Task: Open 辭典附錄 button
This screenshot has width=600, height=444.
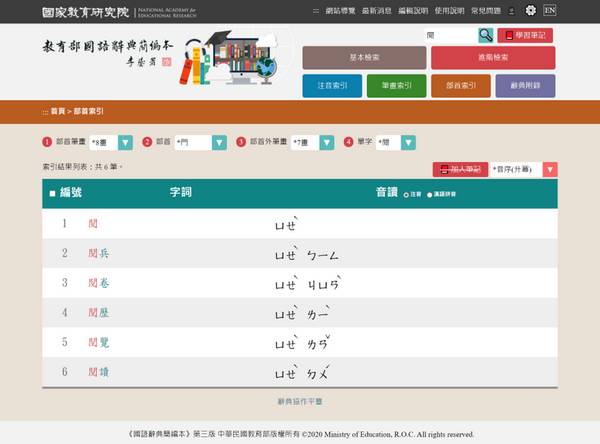Action: 525,86
